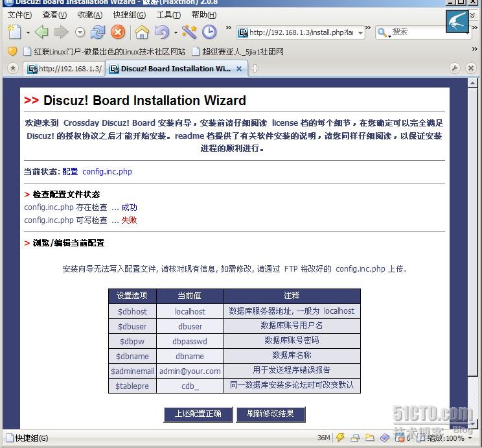This screenshot has height=448, width=482.
Task: Click the dbuser value cell
Action: (x=190, y=326)
